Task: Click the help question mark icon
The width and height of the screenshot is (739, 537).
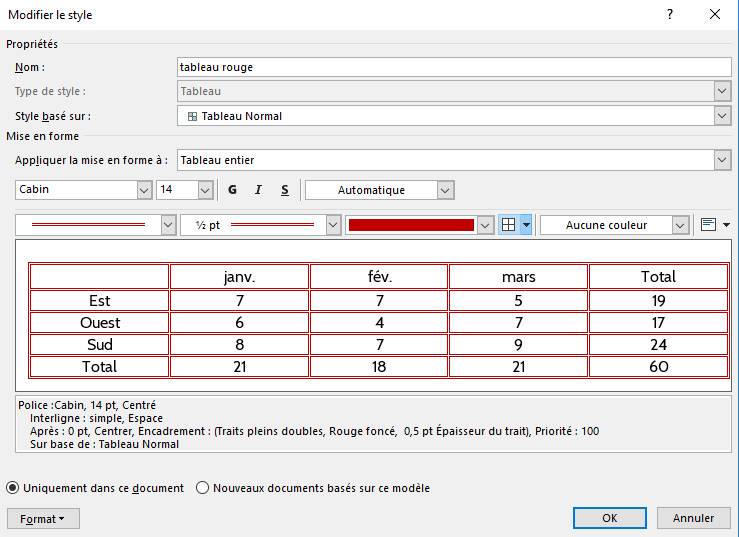Action: click(670, 14)
